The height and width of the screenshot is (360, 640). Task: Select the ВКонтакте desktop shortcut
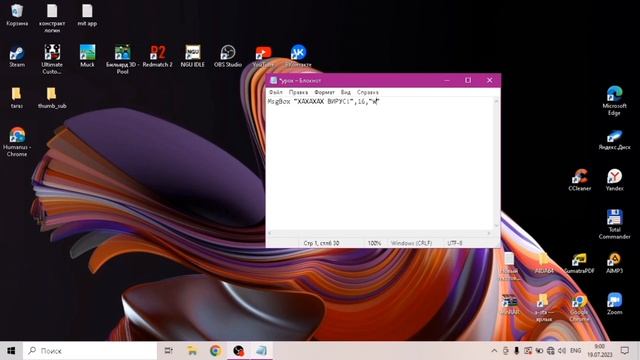(x=298, y=56)
